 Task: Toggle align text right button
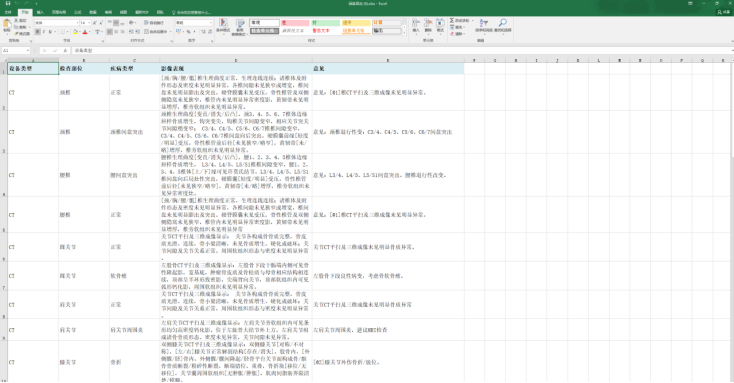pos(123,32)
